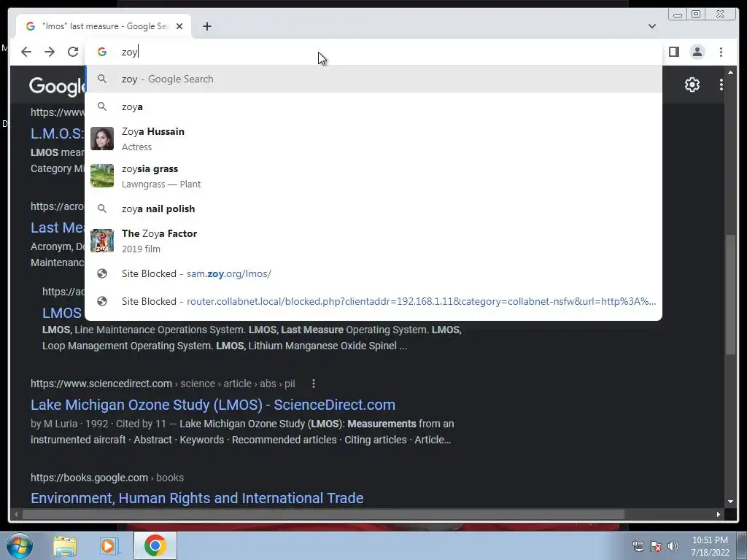This screenshot has height=560, width=747.
Task: Toggle the browser side panel icon
Action: point(673,52)
